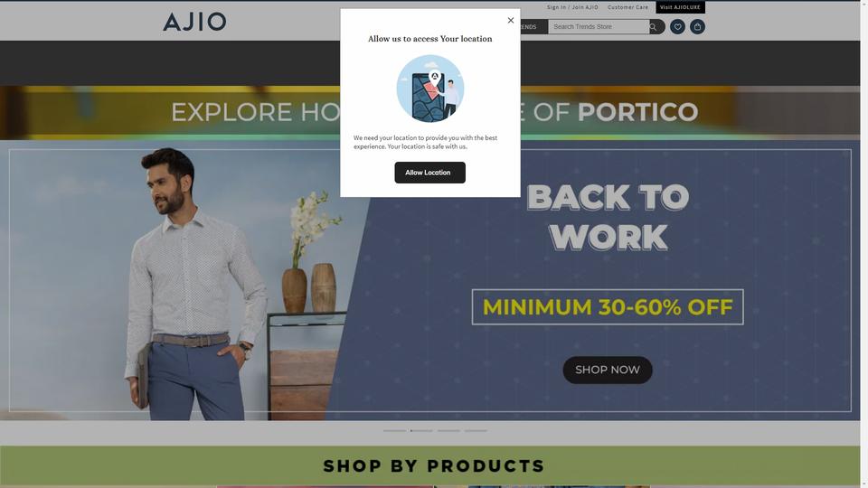Focus the Search Trends Store field

(x=599, y=26)
